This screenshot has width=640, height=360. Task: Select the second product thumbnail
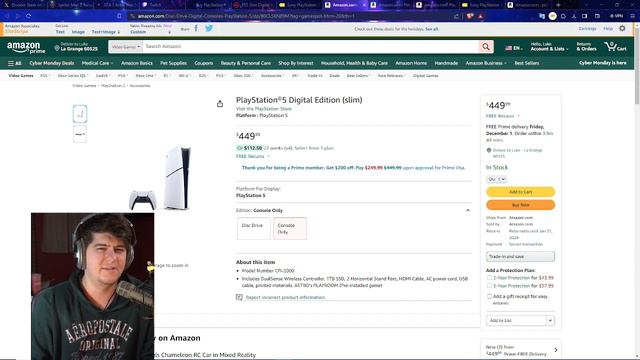click(x=80, y=134)
